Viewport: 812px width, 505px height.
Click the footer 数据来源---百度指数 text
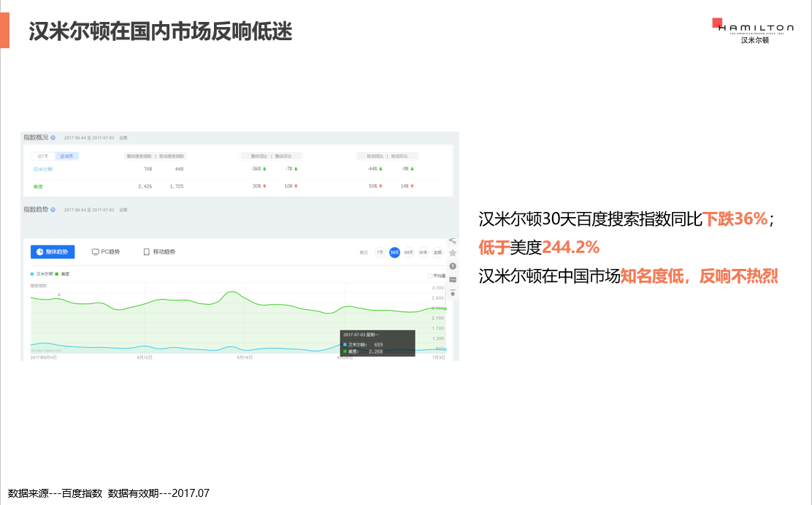tap(55, 493)
